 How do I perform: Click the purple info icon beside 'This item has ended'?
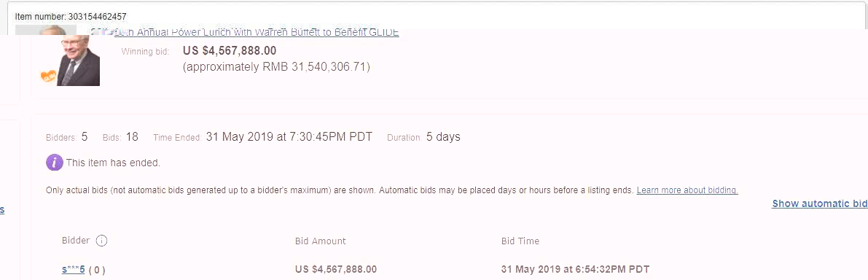[x=54, y=163]
